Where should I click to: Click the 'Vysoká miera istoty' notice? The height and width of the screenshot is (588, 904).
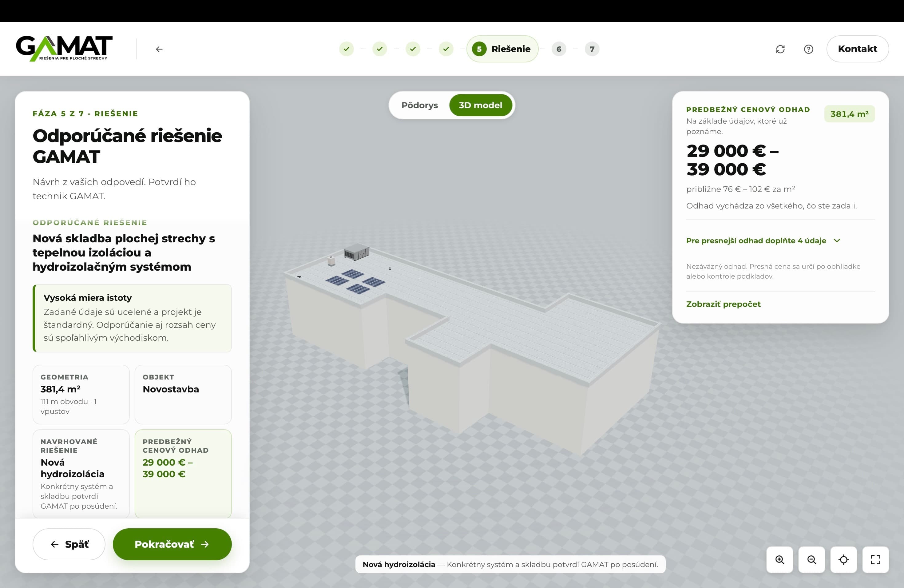point(132,318)
